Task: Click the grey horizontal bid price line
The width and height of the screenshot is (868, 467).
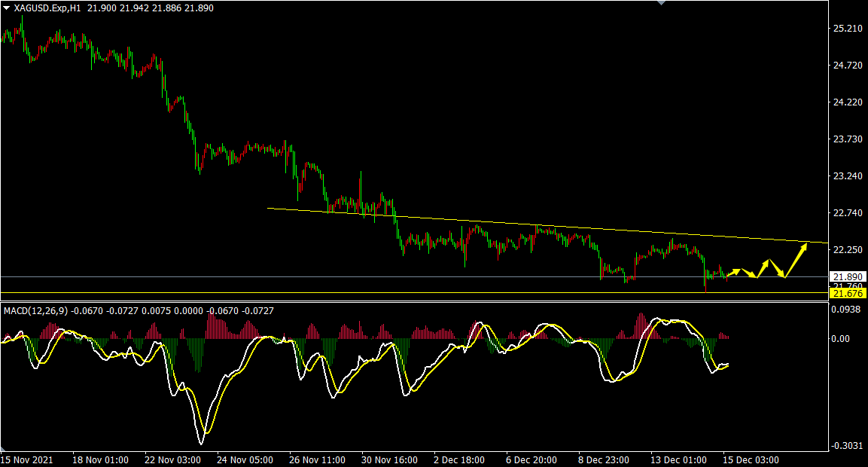Action: [x=376, y=276]
